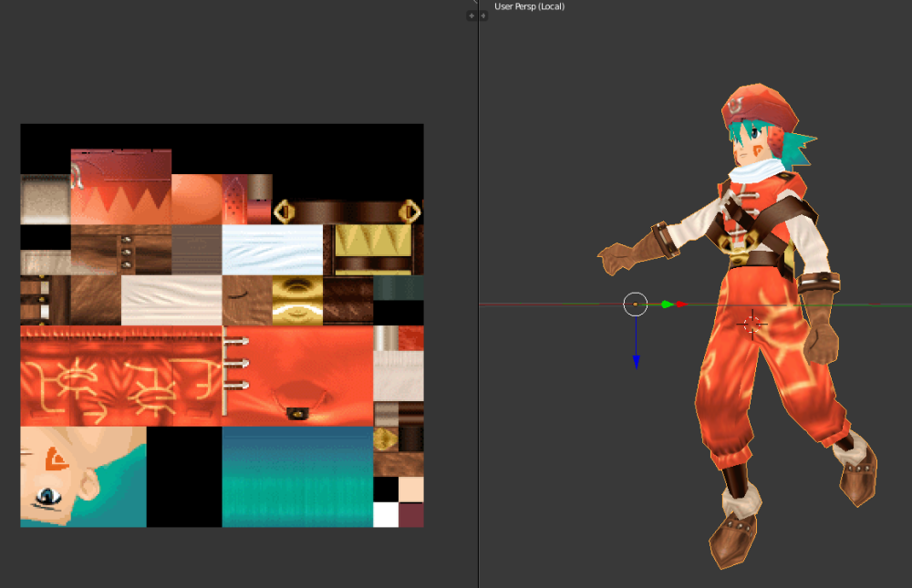Viewport: 912px width, 588px height.
Task: Select the teal hair texture region
Action: [296, 477]
